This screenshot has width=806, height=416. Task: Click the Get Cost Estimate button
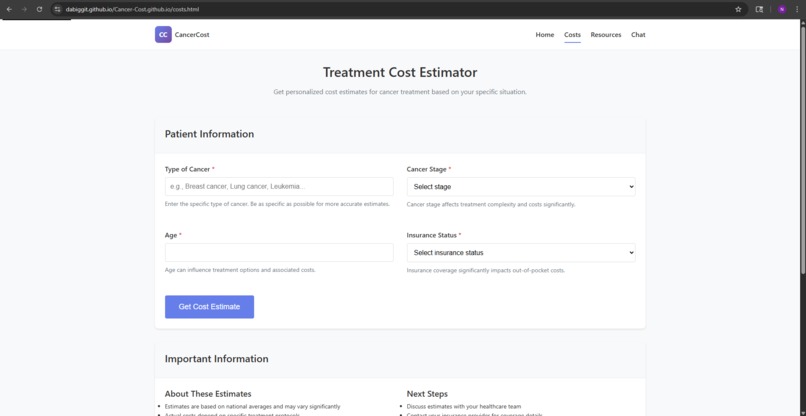[209, 306]
